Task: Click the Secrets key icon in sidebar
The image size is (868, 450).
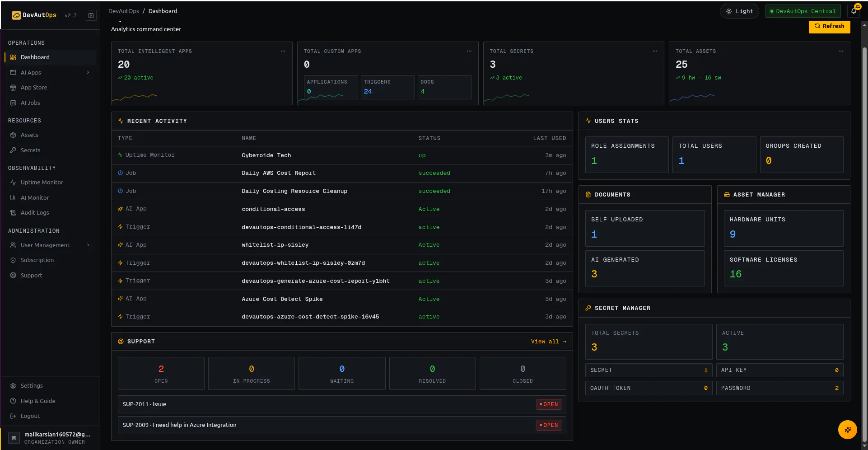Action: click(13, 150)
